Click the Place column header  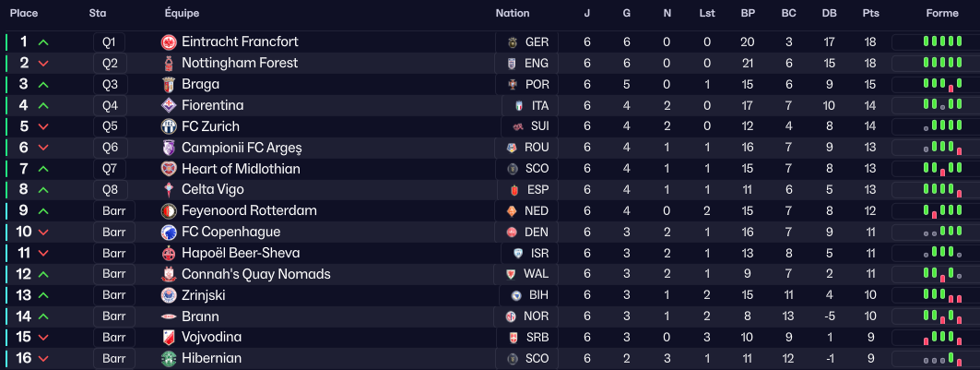(24, 14)
